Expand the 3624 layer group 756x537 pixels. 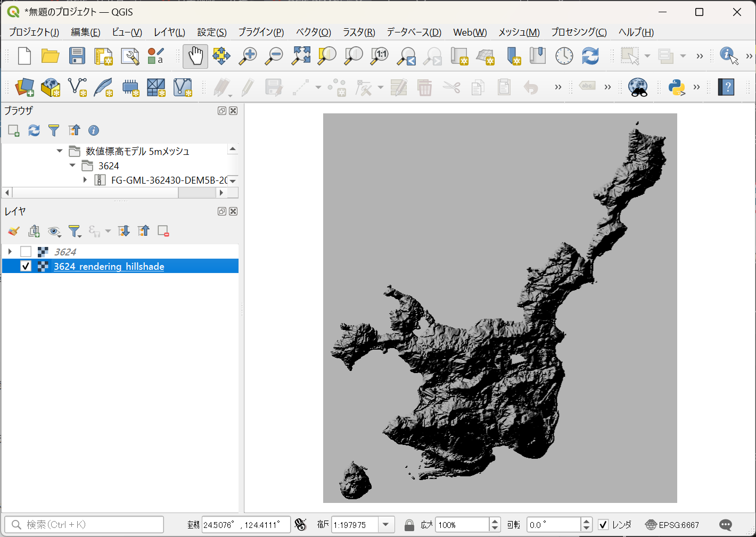[10, 252]
